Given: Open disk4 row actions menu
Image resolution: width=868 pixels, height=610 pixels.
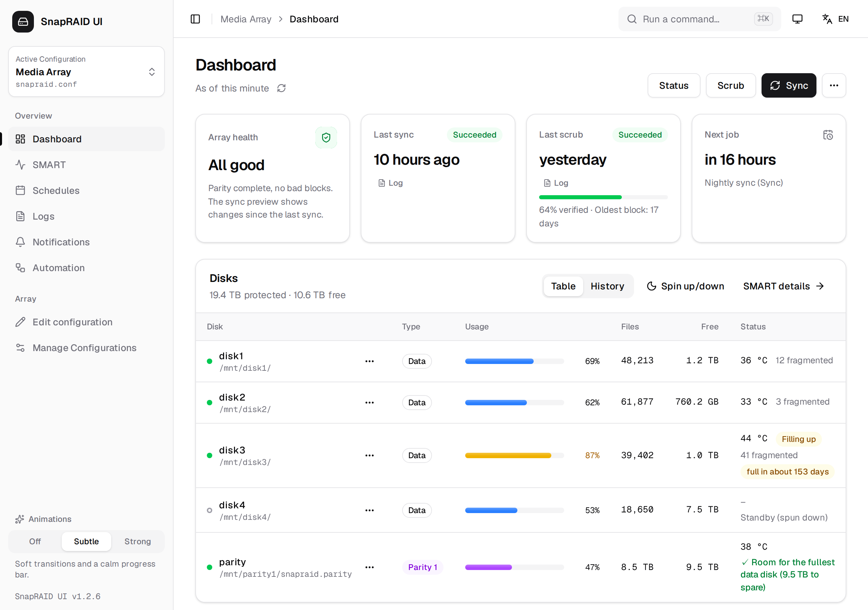Looking at the screenshot, I should pos(369,510).
